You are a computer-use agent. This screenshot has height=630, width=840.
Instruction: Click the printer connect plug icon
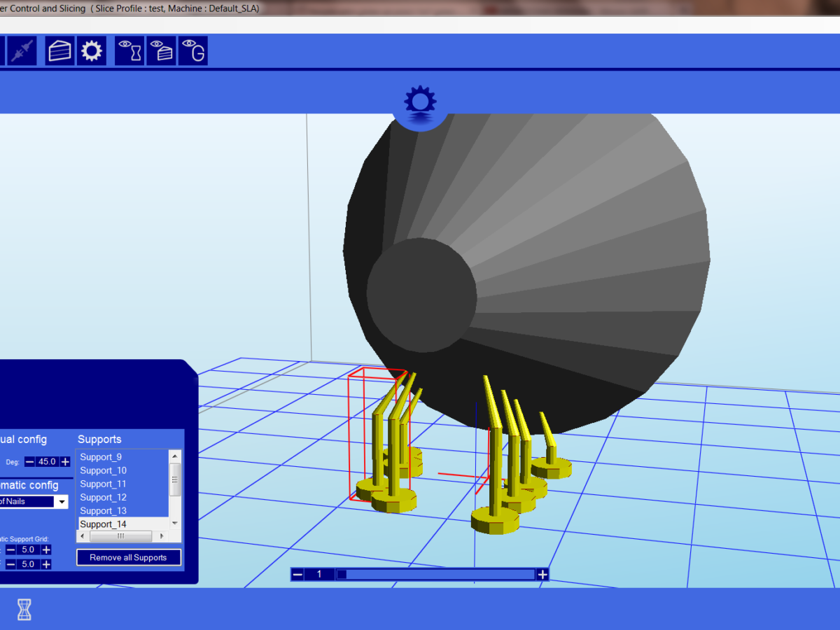pyautogui.click(x=22, y=52)
